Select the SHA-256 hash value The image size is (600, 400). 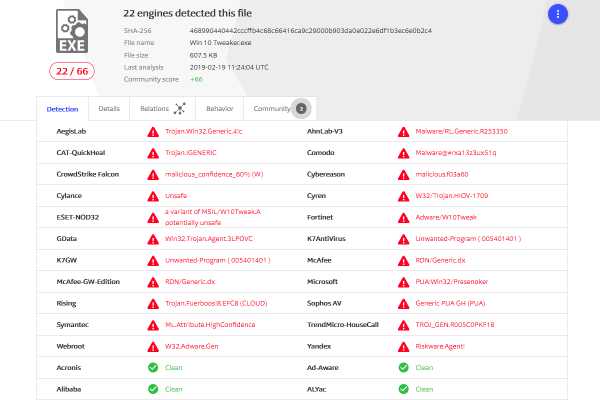pos(311,30)
